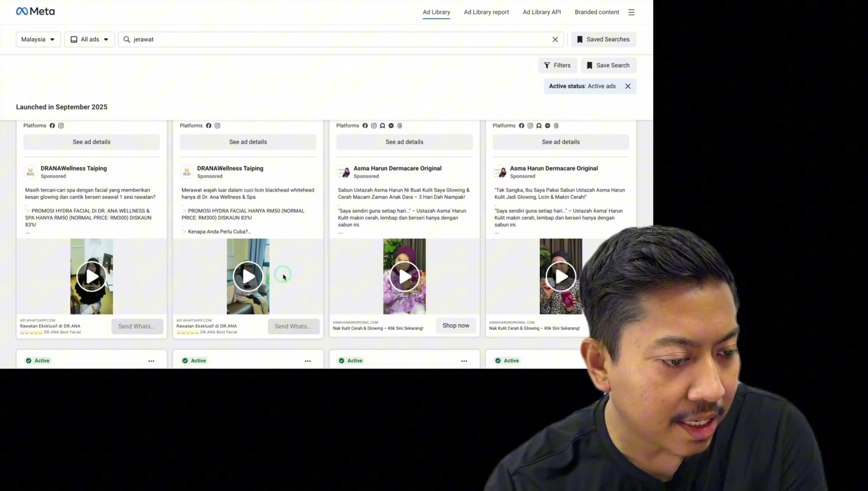Screen dimensions: 868x491
Task: Switch to the Ad Library tab
Action: point(436,12)
